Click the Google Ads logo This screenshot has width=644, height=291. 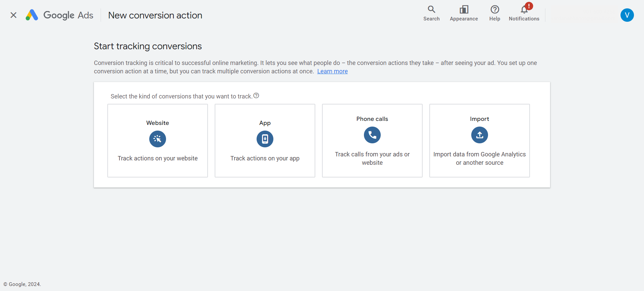pyautogui.click(x=59, y=15)
